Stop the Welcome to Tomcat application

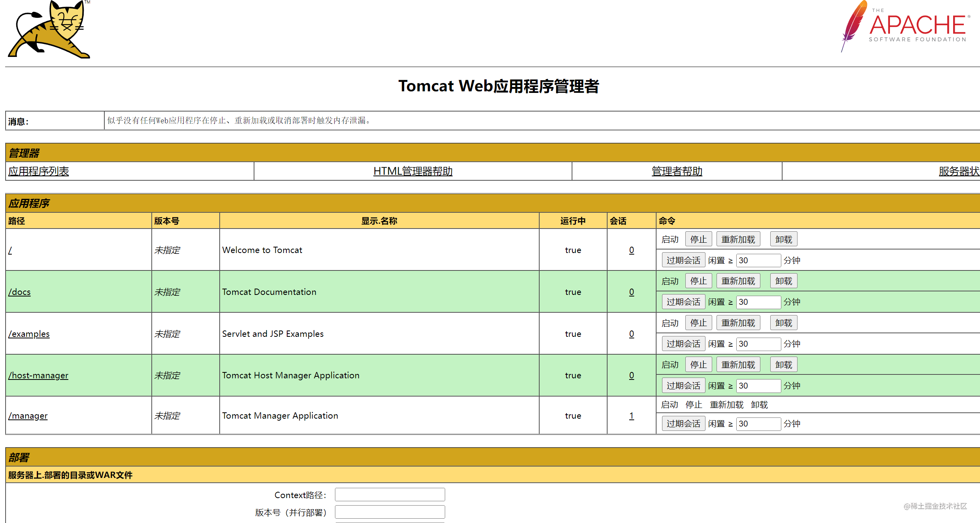(698, 239)
